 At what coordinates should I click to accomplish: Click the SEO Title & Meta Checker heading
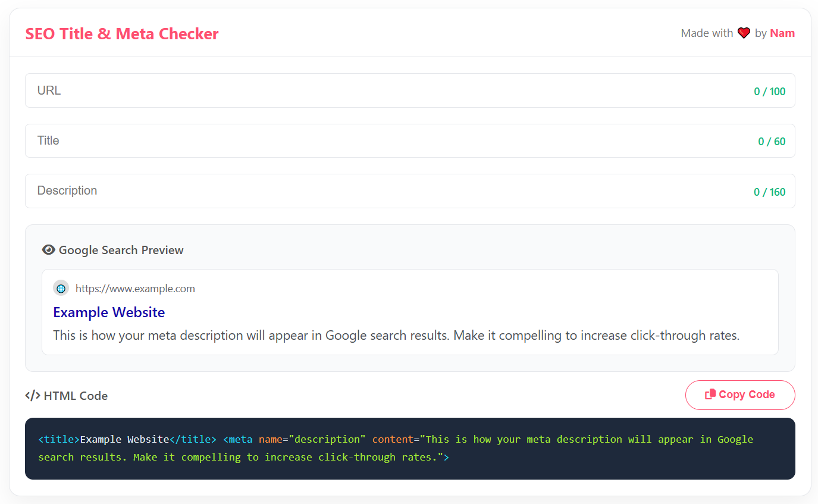coord(121,33)
